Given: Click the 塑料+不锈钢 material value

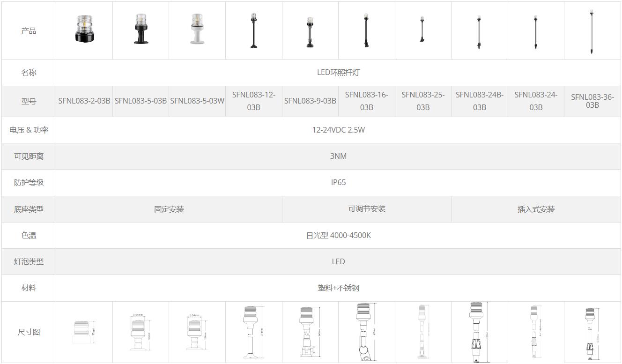Looking at the screenshot, I should click(x=338, y=288).
